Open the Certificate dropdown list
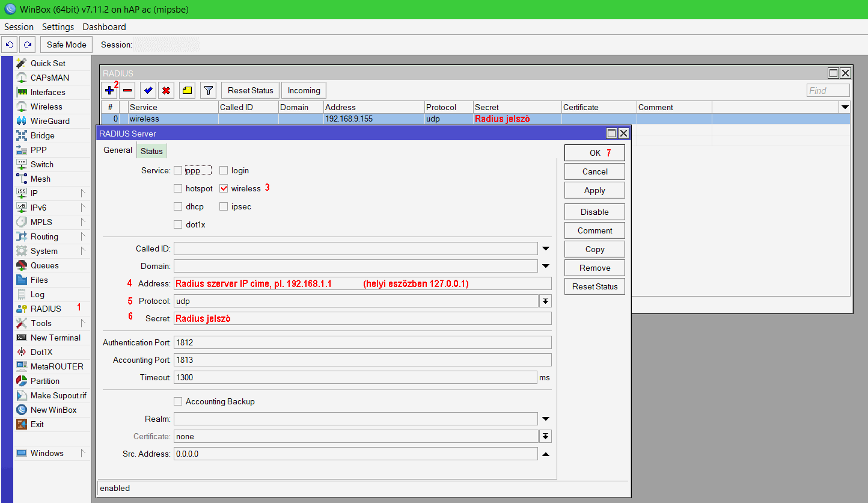Viewport: 868px width, 503px height. 545,436
